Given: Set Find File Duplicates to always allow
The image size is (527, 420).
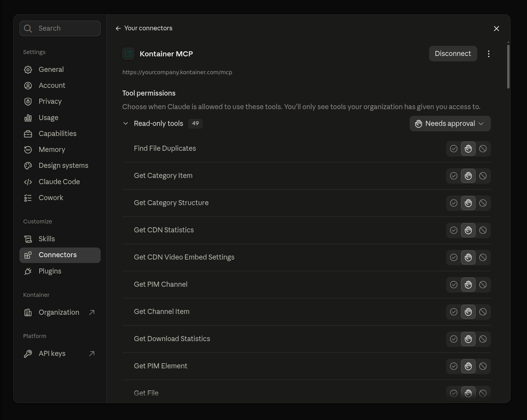Looking at the screenshot, I should 454,149.
